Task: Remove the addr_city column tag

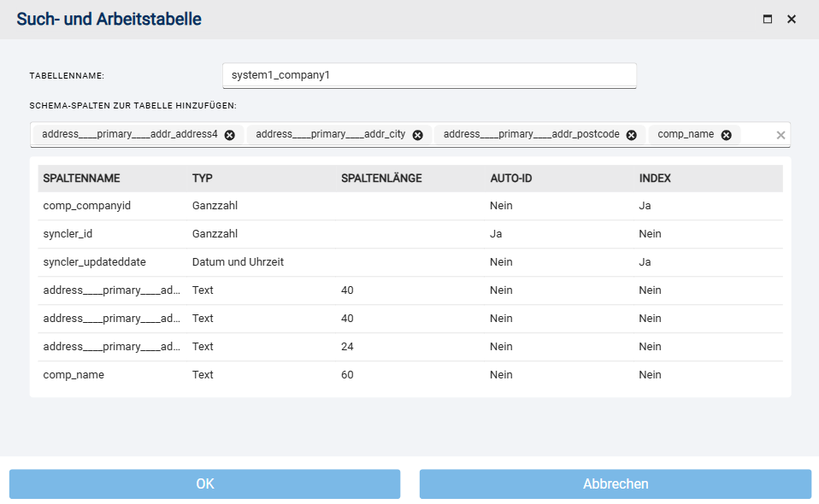Action: click(x=417, y=135)
